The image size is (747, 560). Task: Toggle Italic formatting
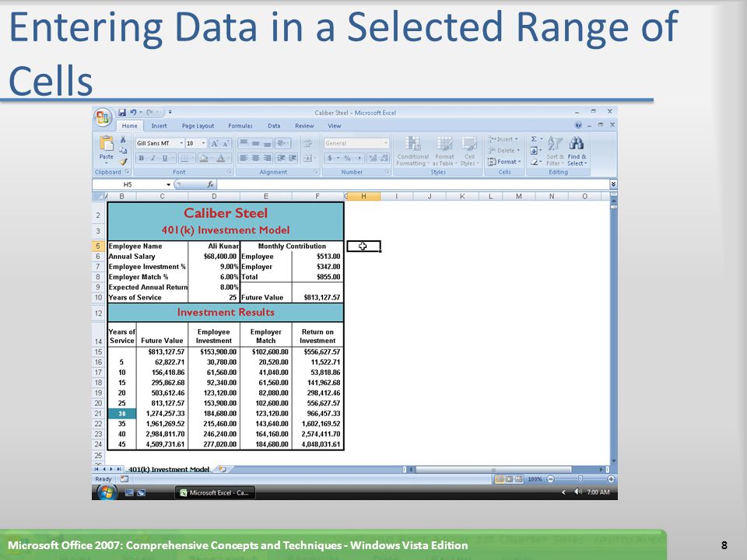[x=153, y=158]
